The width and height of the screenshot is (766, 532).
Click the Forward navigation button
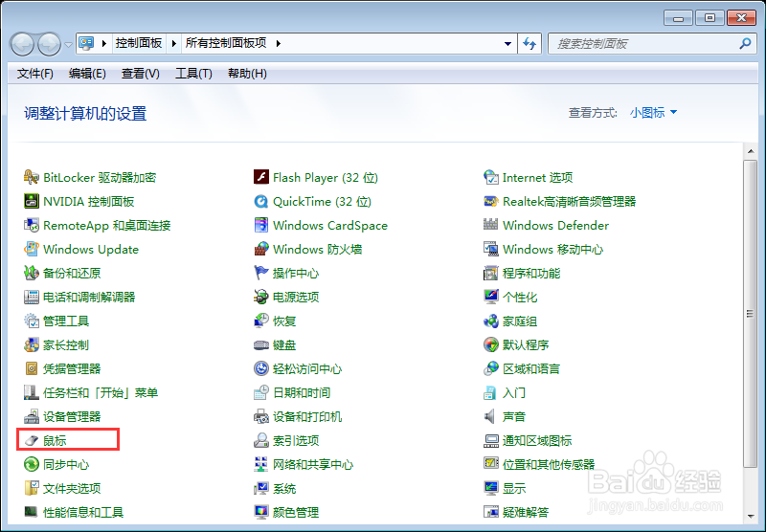tap(49, 44)
